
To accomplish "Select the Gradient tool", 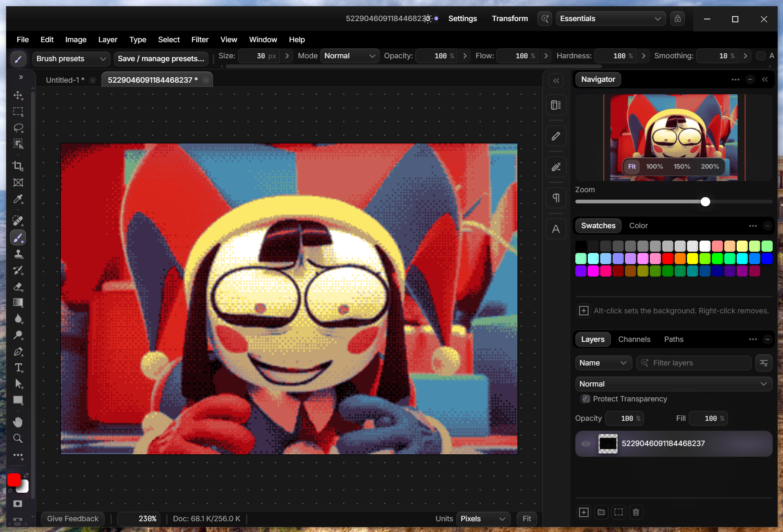I will (18, 303).
